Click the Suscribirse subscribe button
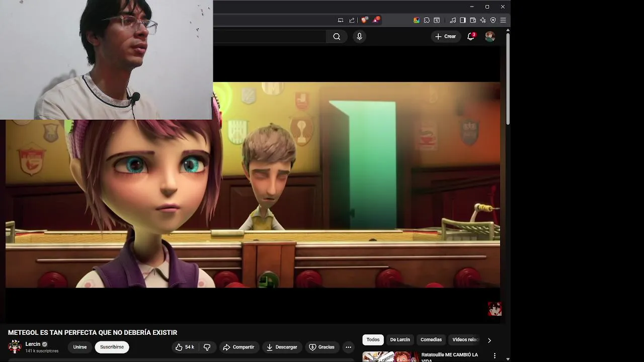 [112, 347]
